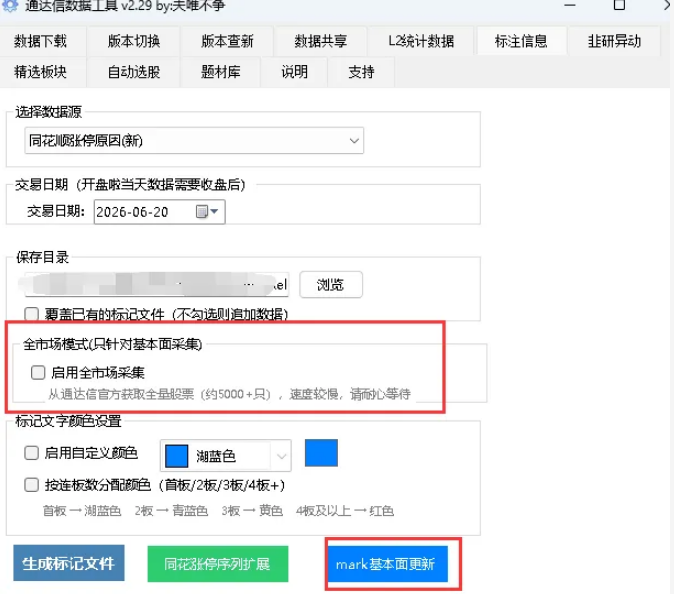Open the 版本查新 tab
This screenshot has height=594, width=674.
[227, 41]
